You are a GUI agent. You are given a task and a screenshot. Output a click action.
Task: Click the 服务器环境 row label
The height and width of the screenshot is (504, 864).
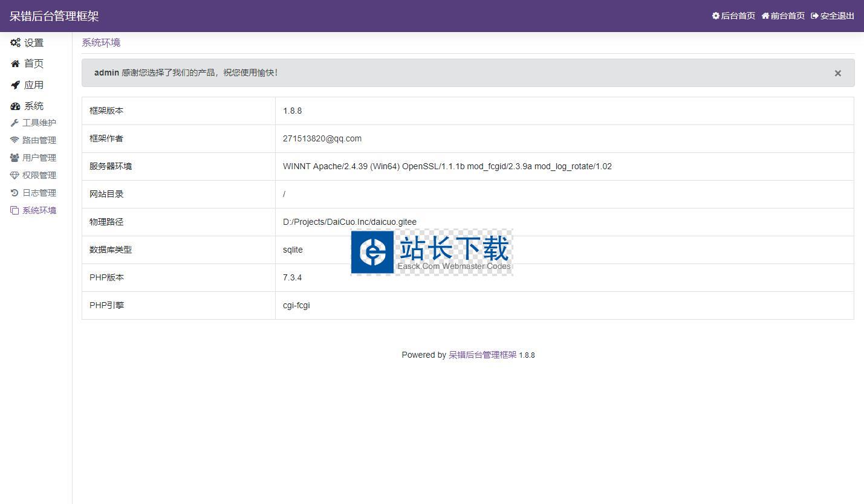tap(111, 166)
